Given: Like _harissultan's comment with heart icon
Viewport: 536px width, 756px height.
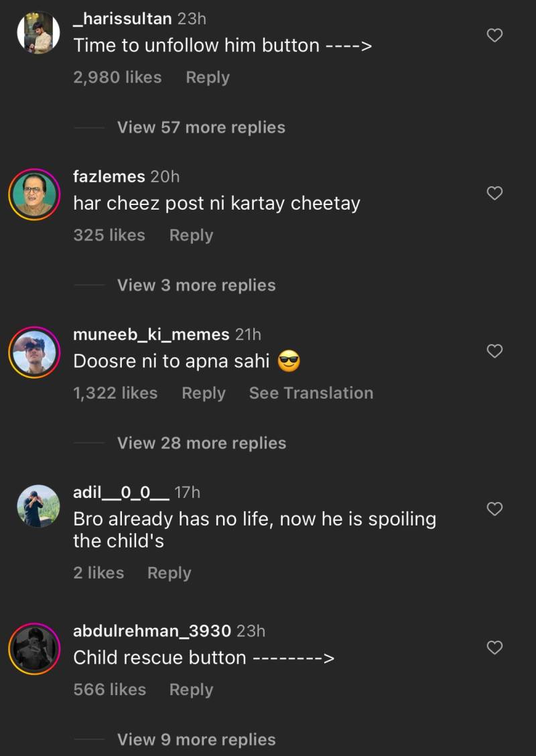Looking at the screenshot, I should [494, 36].
